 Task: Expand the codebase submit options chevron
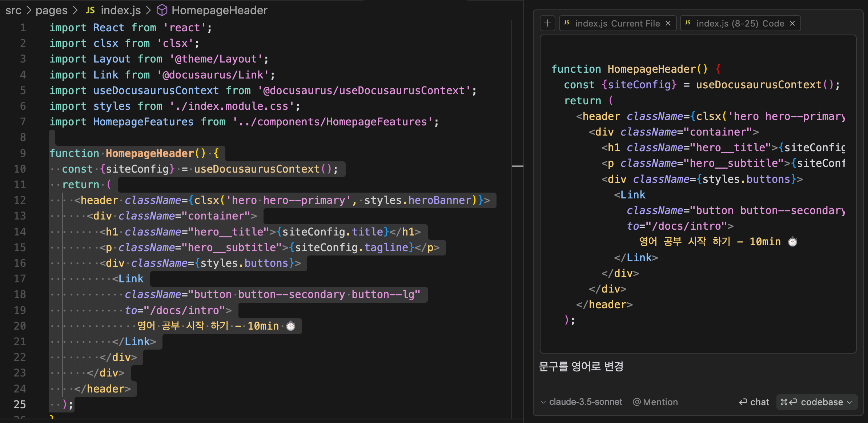850,402
